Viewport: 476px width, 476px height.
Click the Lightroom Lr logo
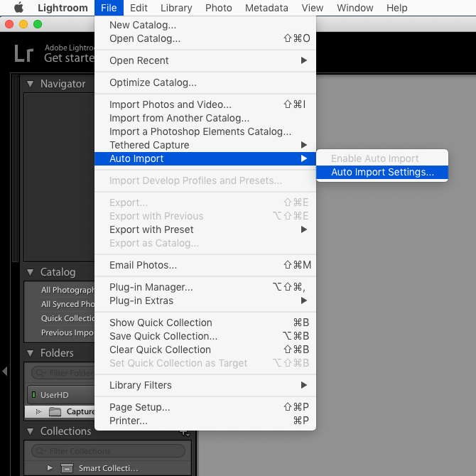(x=23, y=54)
